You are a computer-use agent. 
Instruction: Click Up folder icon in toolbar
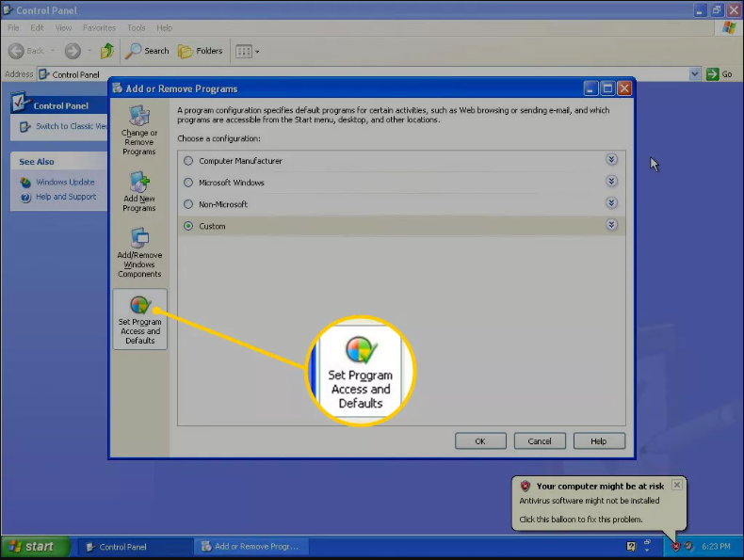coord(107,51)
